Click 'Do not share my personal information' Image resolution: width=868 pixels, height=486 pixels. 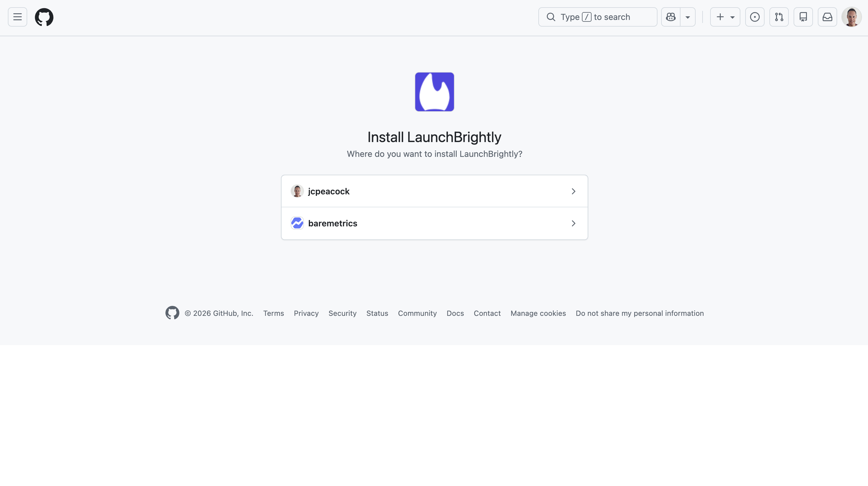click(640, 313)
